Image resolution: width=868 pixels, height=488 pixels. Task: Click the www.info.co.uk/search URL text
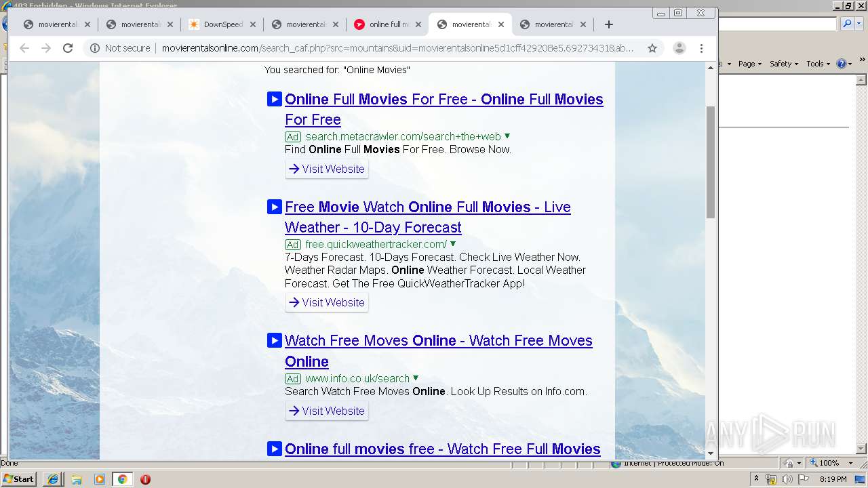[357, 378]
